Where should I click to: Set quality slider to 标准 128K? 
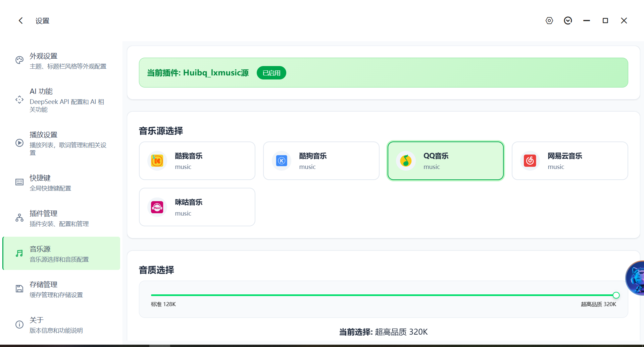(x=152, y=295)
